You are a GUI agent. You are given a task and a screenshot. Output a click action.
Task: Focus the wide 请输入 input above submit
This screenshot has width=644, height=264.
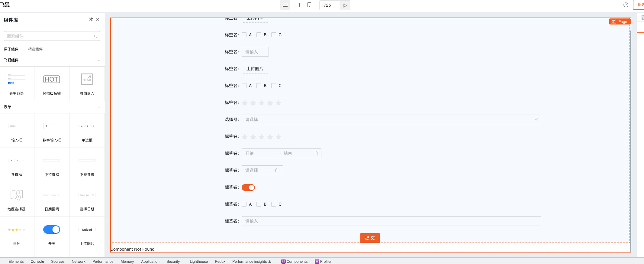391,221
